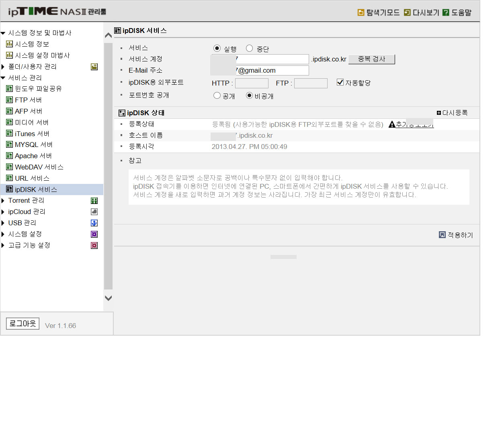Screen dimensions: 504x432
Task: Click the USB 관리 blue icon
Action: pyautogui.click(x=94, y=223)
